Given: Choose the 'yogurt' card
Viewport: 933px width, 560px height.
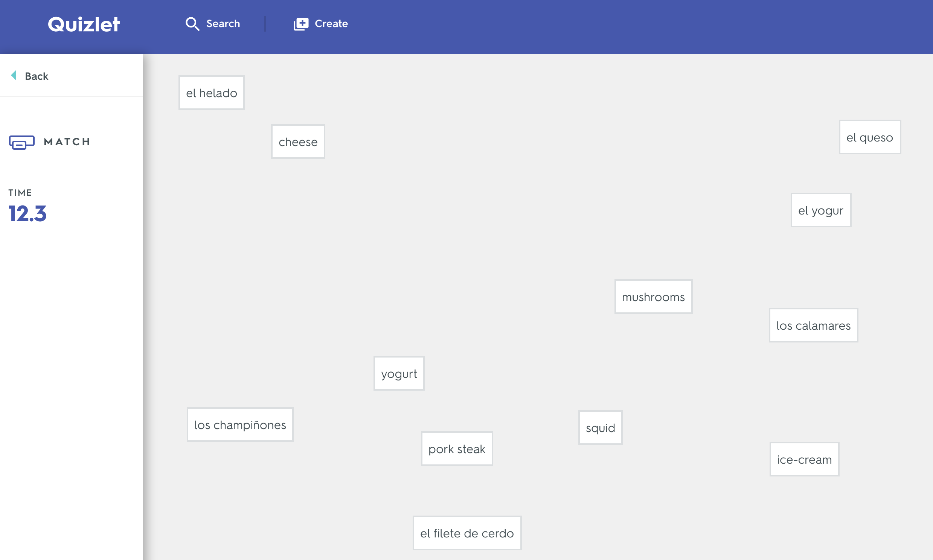Looking at the screenshot, I should click(399, 374).
